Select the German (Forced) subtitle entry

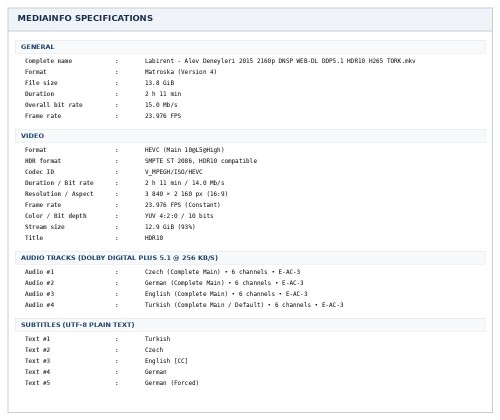pyautogui.click(x=171, y=383)
